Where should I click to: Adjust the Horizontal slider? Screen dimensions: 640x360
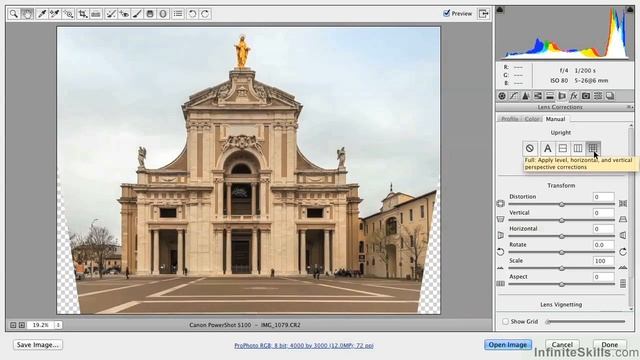(562, 236)
